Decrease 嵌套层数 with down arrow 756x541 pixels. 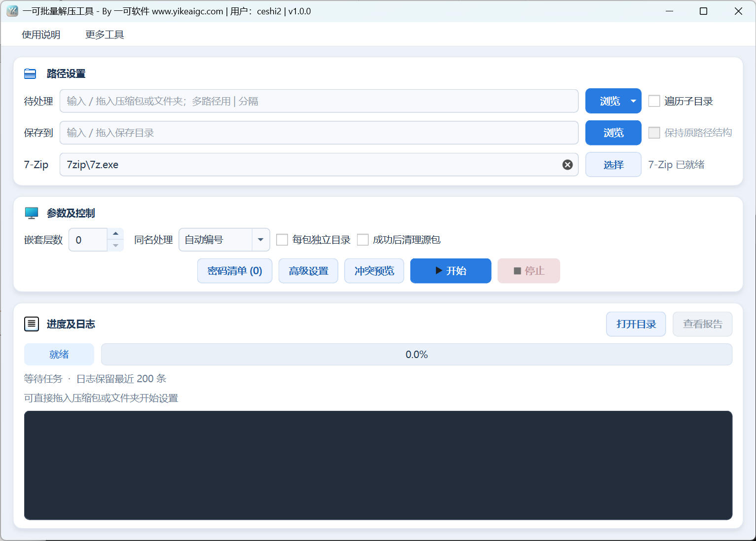[x=115, y=246]
